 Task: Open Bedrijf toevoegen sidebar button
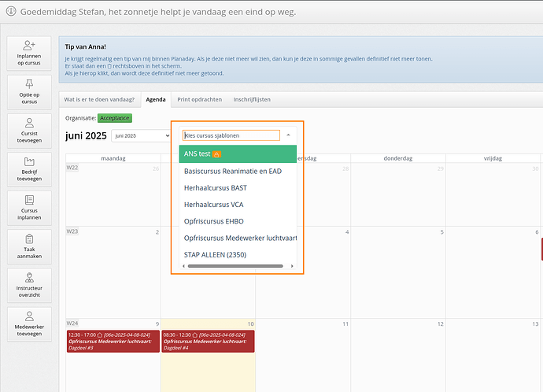click(29, 170)
